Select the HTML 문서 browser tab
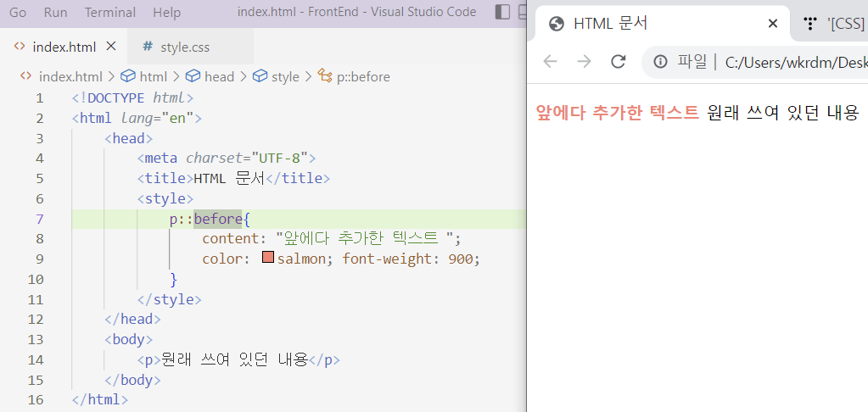The width and height of the screenshot is (868, 412). [x=664, y=23]
